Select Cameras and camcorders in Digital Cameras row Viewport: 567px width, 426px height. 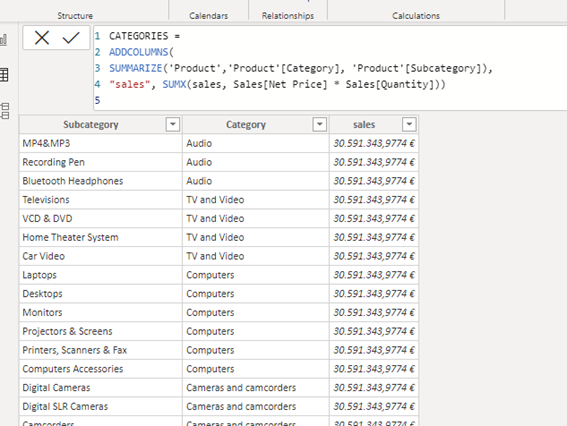pos(256,388)
